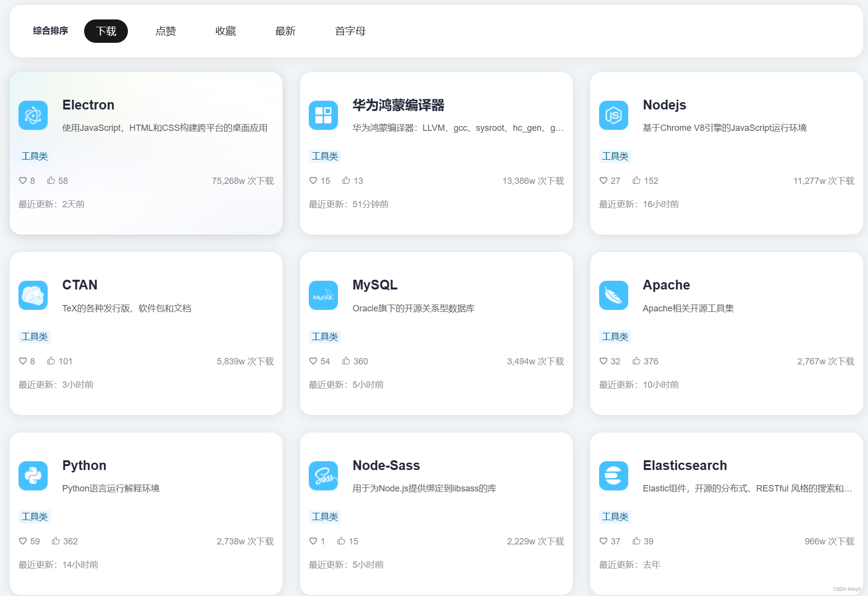Click the Node-Sass logo icon

pyautogui.click(x=323, y=476)
